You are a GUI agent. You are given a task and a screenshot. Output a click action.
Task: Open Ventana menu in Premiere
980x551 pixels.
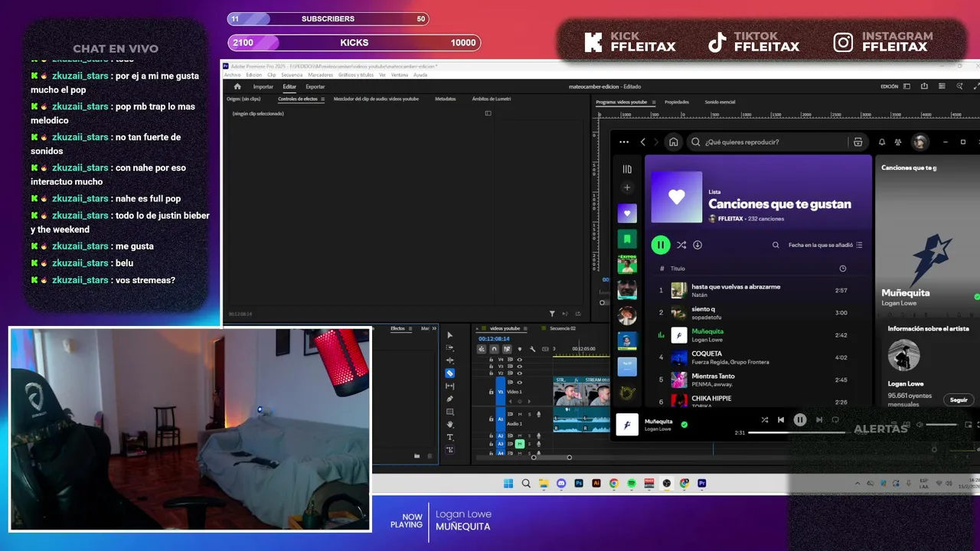399,75
